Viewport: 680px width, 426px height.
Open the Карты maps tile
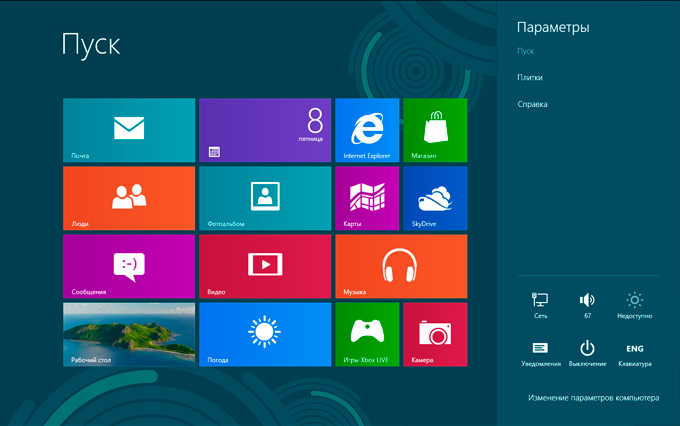click(x=367, y=198)
